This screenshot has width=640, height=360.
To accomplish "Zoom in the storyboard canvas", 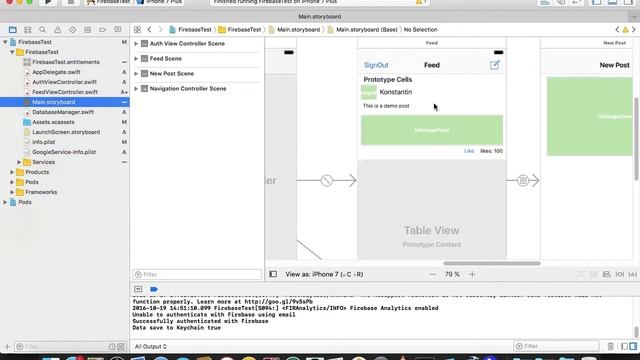I will coord(472,274).
